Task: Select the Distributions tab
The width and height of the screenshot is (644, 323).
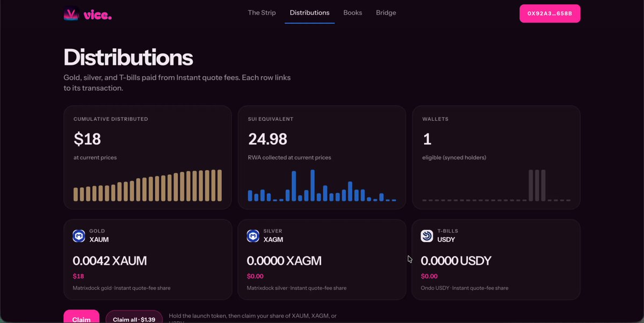Action: pyautogui.click(x=310, y=13)
